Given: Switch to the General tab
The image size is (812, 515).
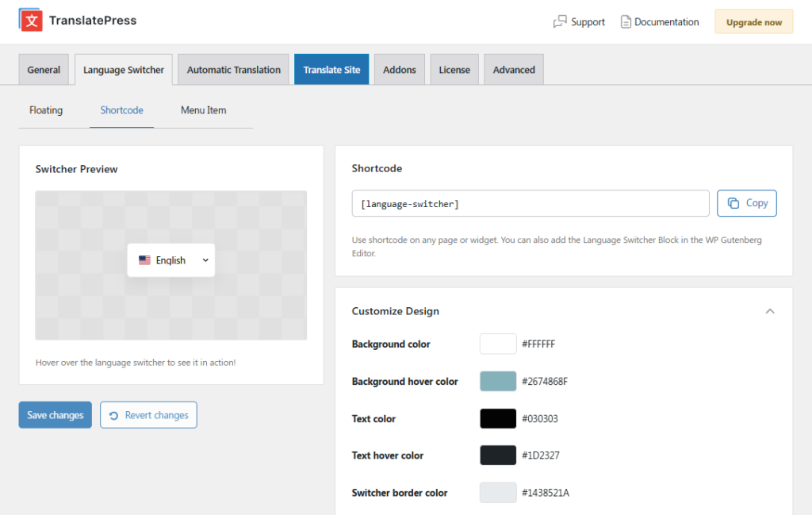Looking at the screenshot, I should pyautogui.click(x=44, y=70).
